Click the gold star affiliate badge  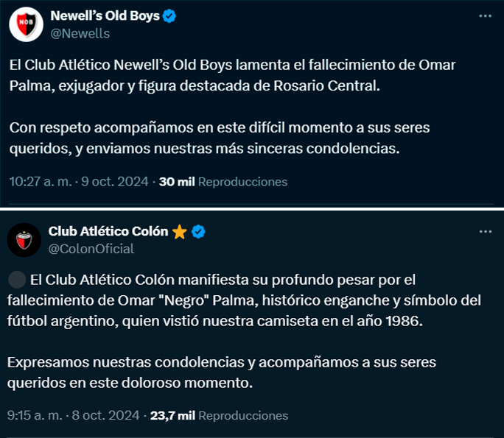coord(179,232)
